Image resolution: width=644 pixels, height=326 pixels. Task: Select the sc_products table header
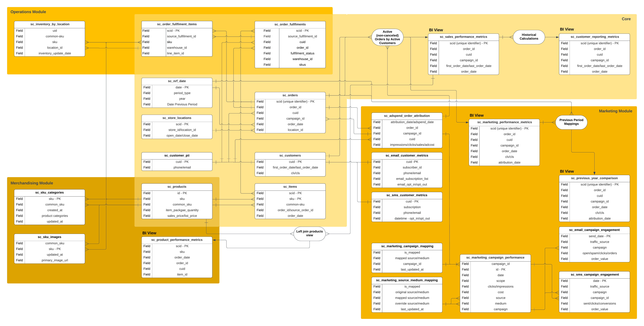(x=177, y=187)
